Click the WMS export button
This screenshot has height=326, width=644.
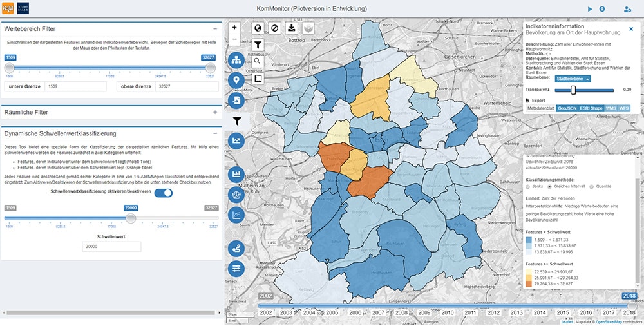[611, 108]
